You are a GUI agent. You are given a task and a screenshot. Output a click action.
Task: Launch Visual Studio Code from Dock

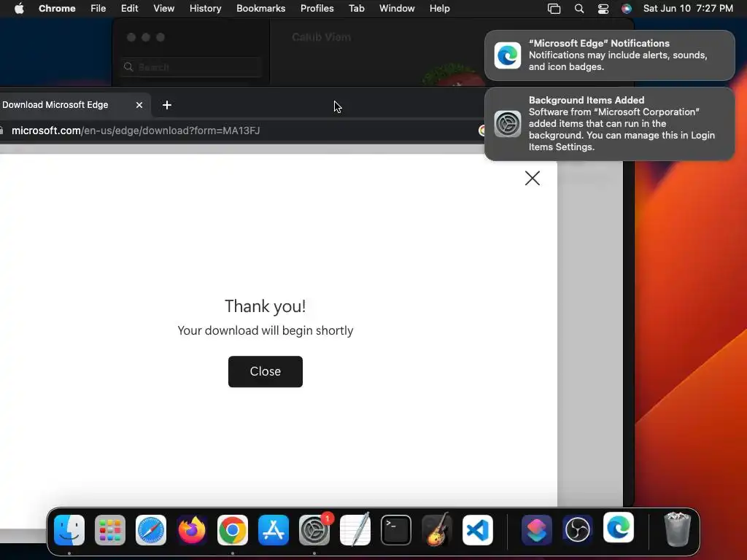478,530
